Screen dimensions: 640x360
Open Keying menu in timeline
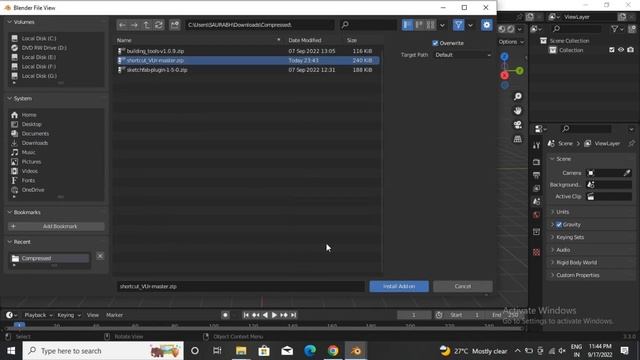click(68, 315)
